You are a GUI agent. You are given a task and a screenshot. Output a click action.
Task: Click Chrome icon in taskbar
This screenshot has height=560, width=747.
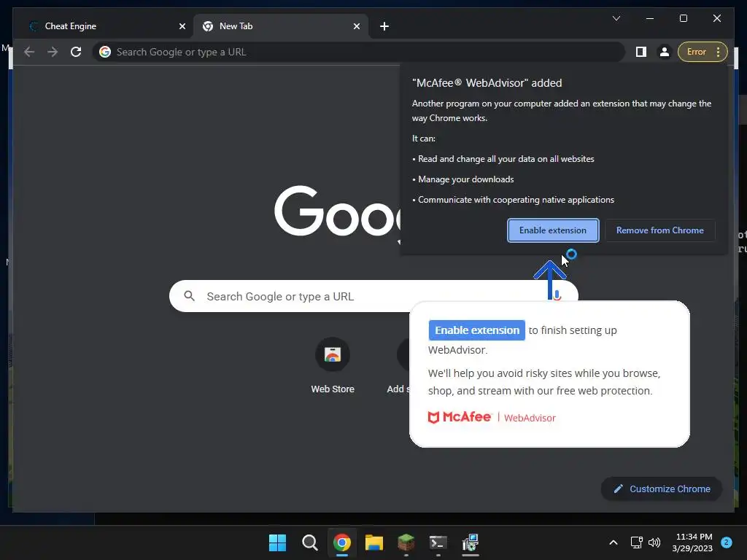[342, 542]
